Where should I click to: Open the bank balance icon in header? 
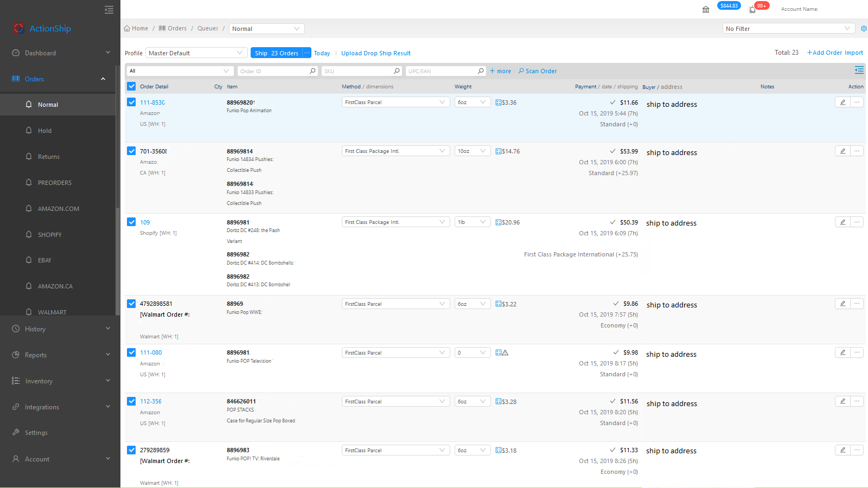coord(706,9)
